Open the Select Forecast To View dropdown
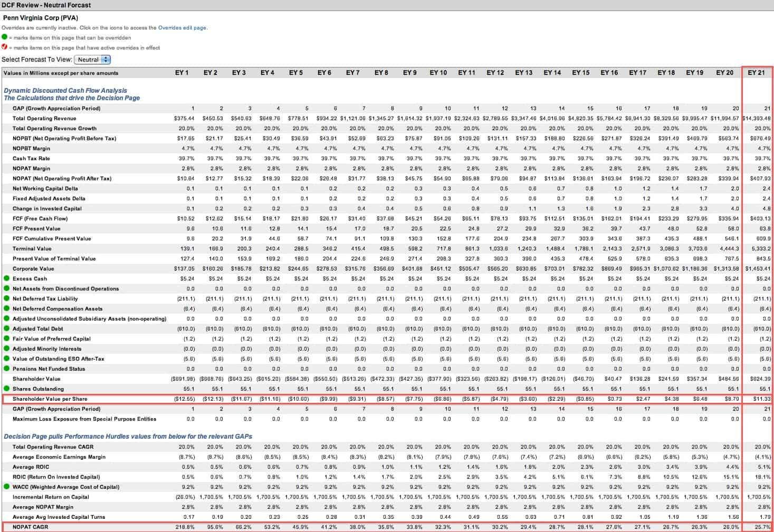 (92, 60)
